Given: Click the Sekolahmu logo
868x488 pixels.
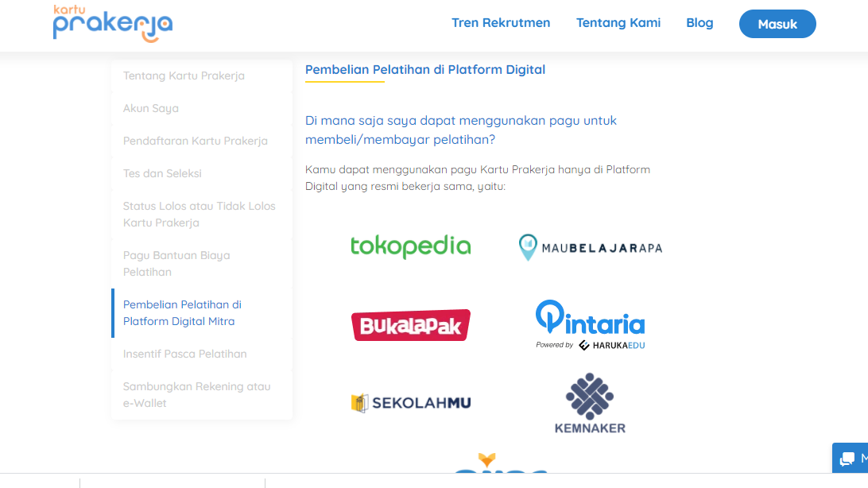Looking at the screenshot, I should click(411, 403).
